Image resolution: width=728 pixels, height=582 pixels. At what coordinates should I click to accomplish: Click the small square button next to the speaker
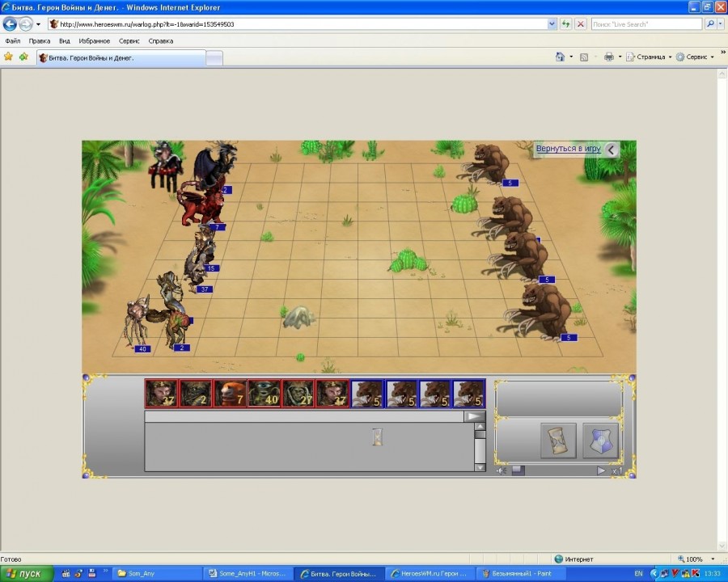518,470
